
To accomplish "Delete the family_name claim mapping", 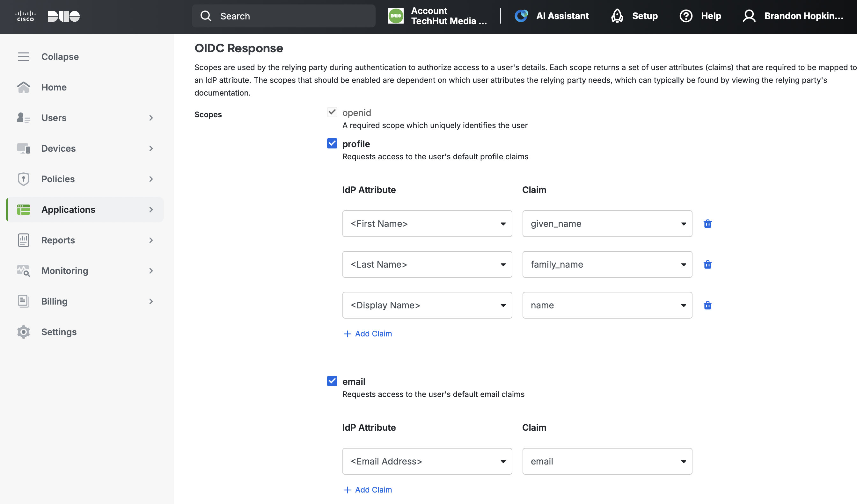I will (x=708, y=264).
